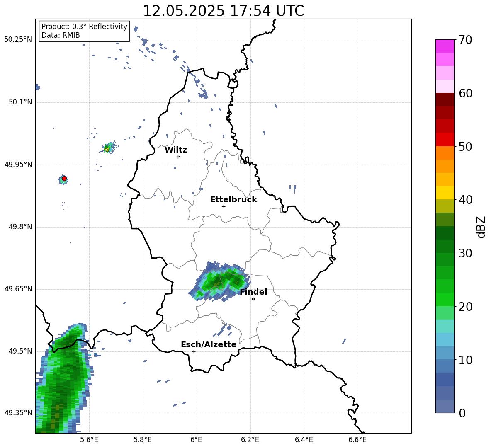Click the 49.35°N latitude label
This screenshot has width=491, height=448.
[x=18, y=413]
